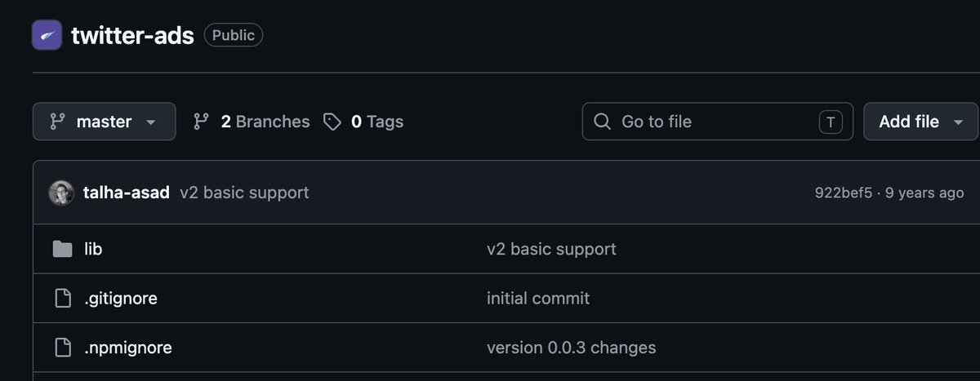Click into the Go to file search field
This screenshot has width=980, height=381.
[x=718, y=122]
